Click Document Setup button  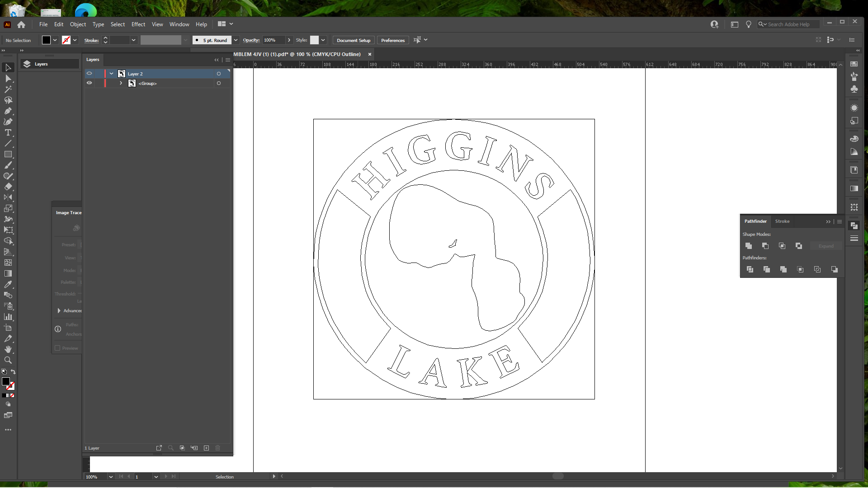click(354, 40)
